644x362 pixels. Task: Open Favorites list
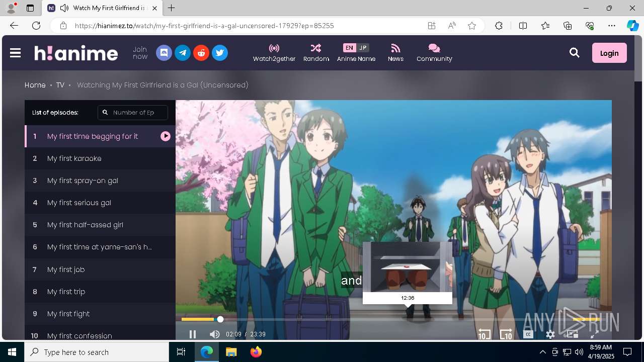tap(545, 26)
